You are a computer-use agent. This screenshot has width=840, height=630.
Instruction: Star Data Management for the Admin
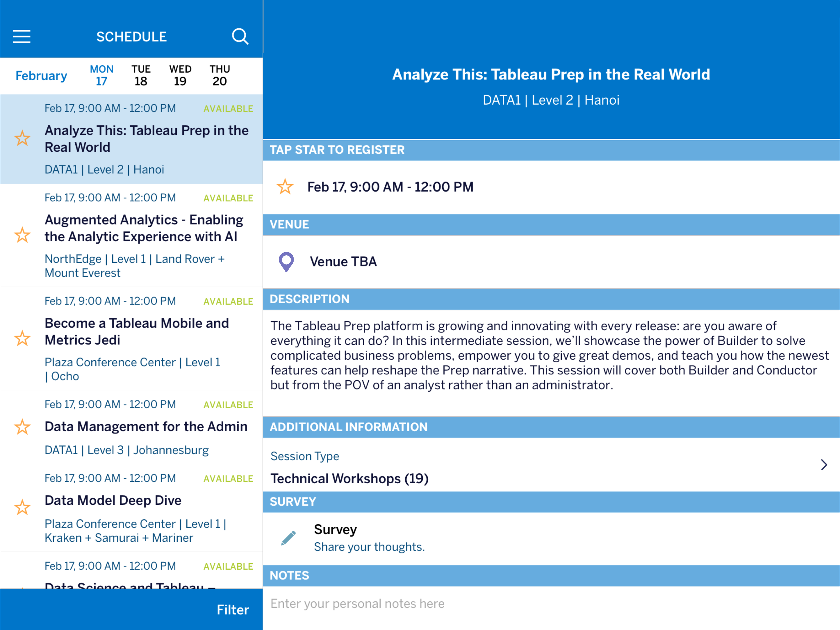[x=22, y=427]
